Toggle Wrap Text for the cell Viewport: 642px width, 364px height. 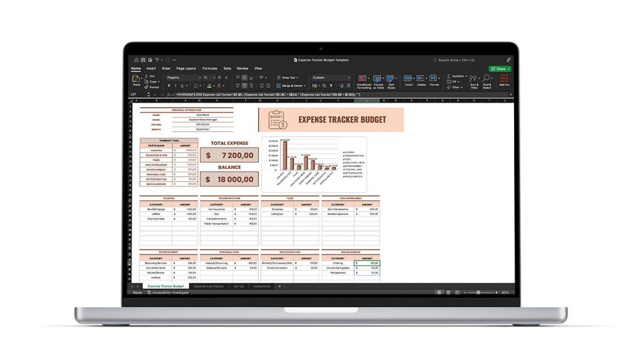pyautogui.click(x=288, y=78)
